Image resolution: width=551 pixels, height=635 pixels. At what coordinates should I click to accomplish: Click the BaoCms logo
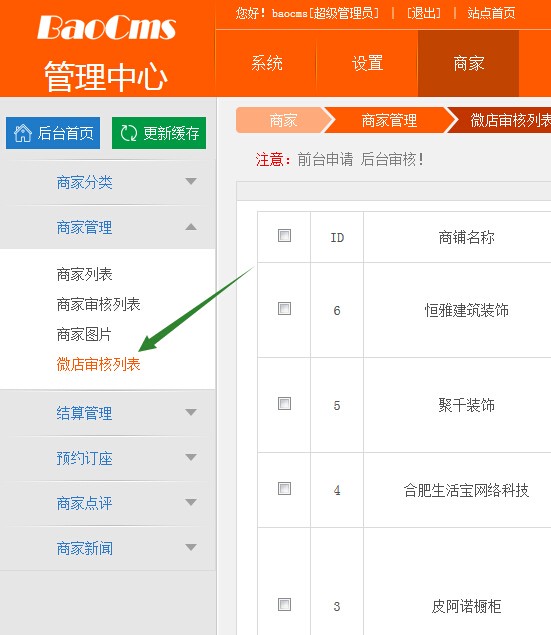pos(106,28)
